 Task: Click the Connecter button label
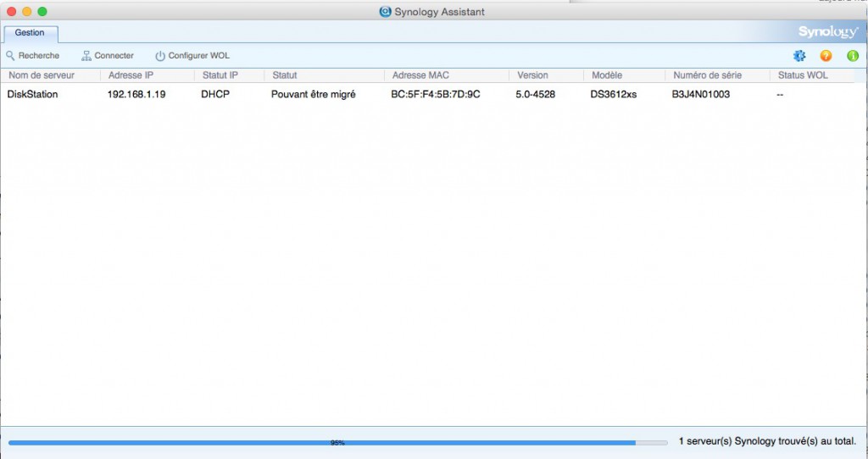point(114,56)
